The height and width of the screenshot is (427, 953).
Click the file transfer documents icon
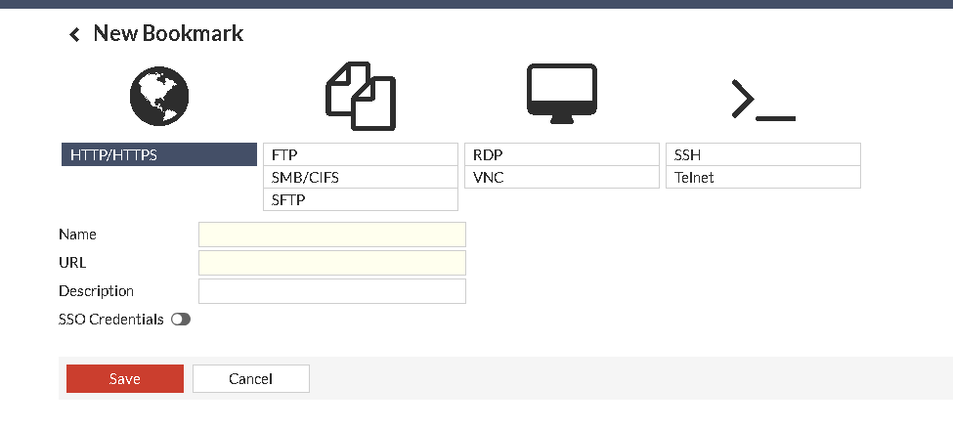tap(360, 97)
